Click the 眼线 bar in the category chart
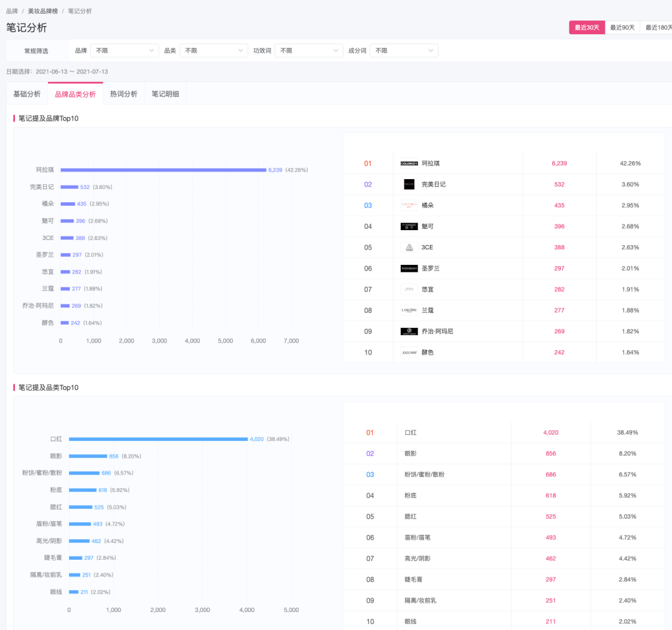Image resolution: width=672 pixels, height=630 pixels. pyautogui.click(x=73, y=592)
